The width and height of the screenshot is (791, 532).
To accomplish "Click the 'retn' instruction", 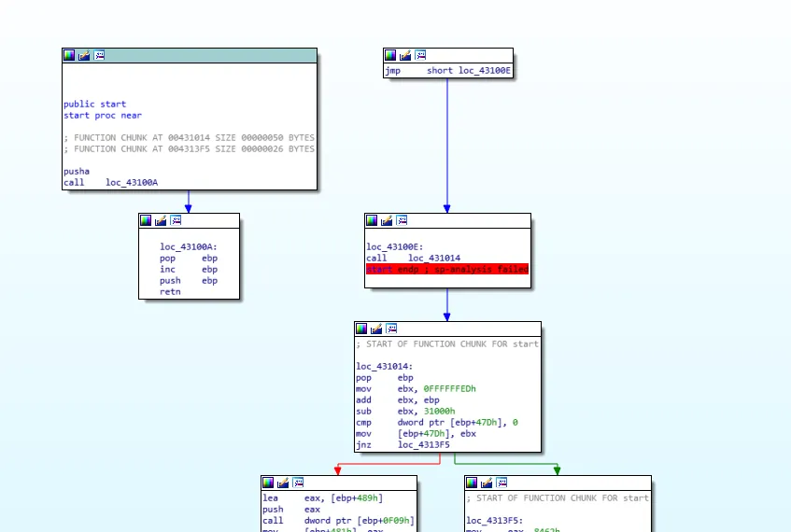I will point(170,291).
